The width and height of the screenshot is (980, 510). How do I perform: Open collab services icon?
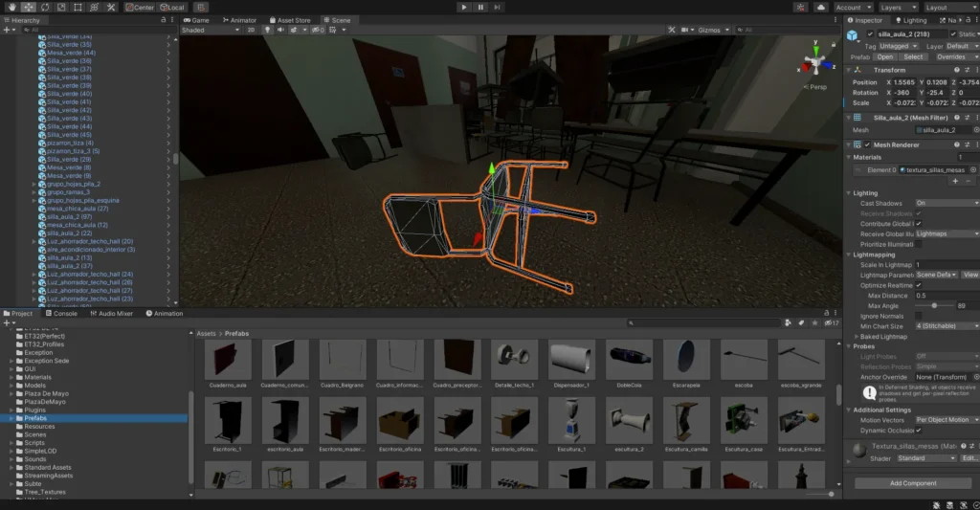click(801, 7)
